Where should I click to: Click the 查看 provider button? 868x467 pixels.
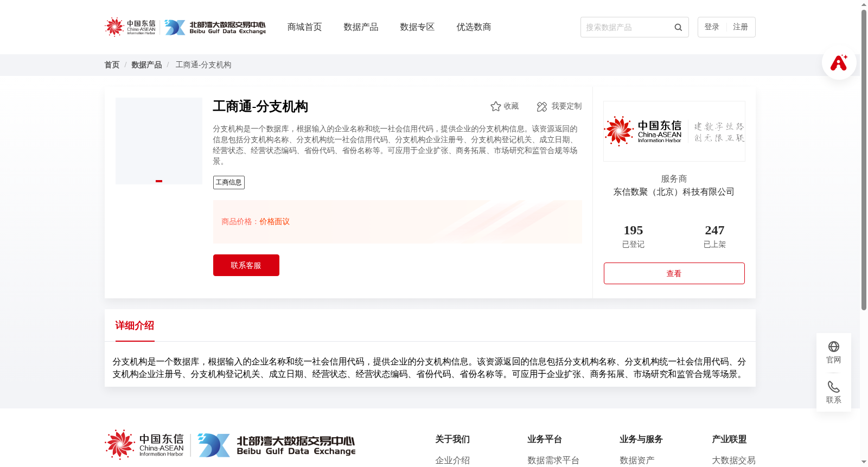point(674,273)
